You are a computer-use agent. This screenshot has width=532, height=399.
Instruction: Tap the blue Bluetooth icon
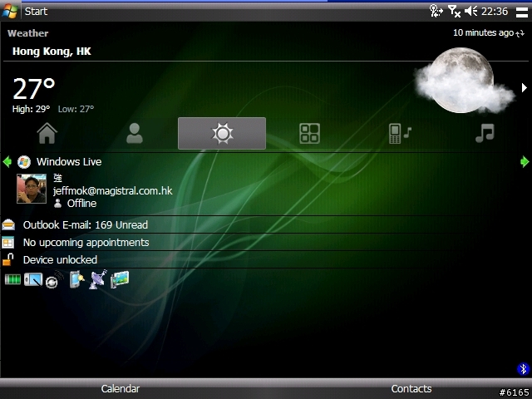tap(523, 369)
